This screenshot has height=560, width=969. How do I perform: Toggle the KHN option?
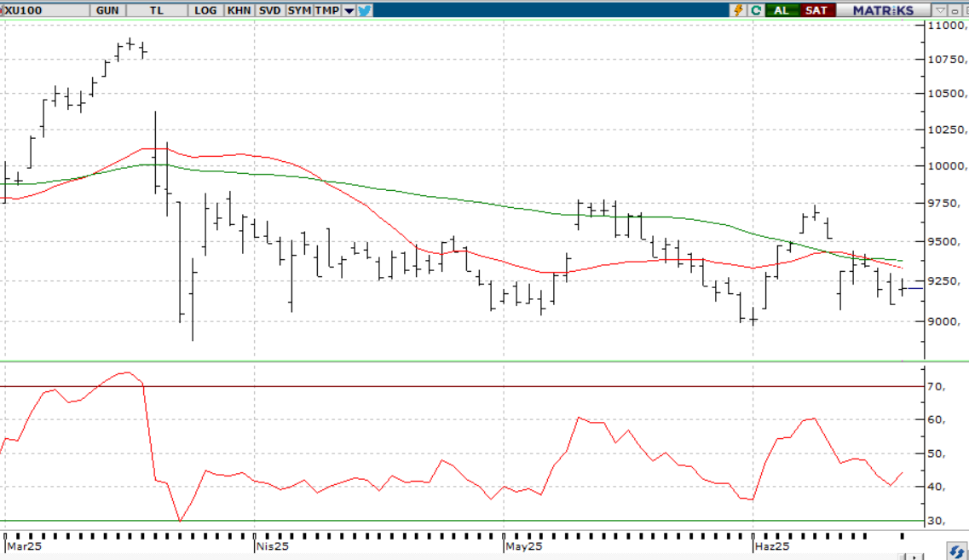(x=239, y=10)
